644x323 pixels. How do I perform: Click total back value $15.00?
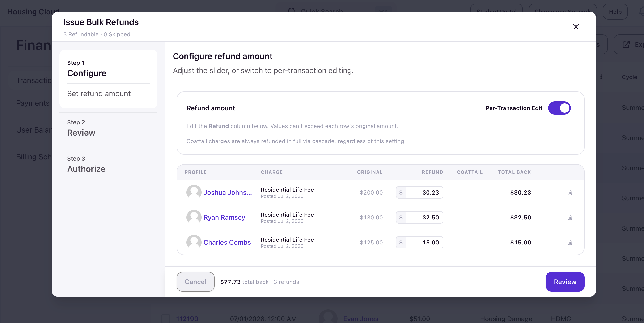(521, 242)
